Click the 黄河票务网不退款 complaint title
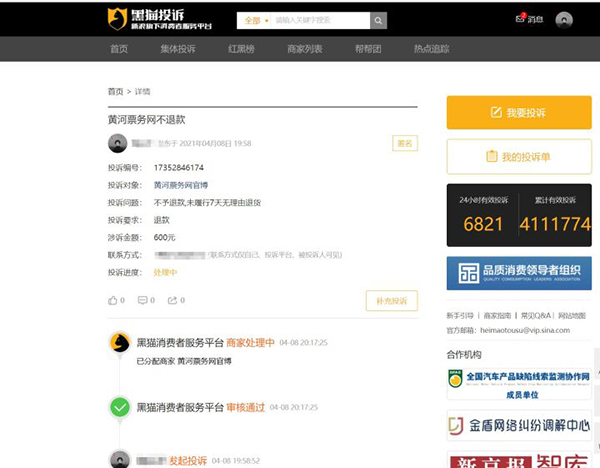 pyautogui.click(x=147, y=120)
